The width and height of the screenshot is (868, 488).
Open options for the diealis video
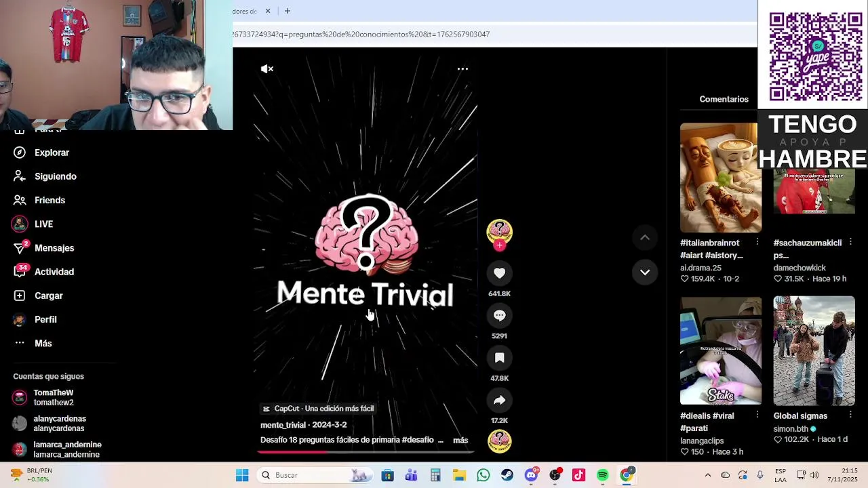(x=757, y=415)
